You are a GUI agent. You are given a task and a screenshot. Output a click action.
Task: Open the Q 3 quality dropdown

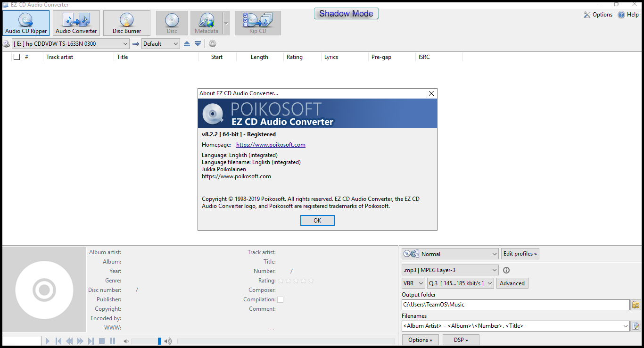[460, 283]
